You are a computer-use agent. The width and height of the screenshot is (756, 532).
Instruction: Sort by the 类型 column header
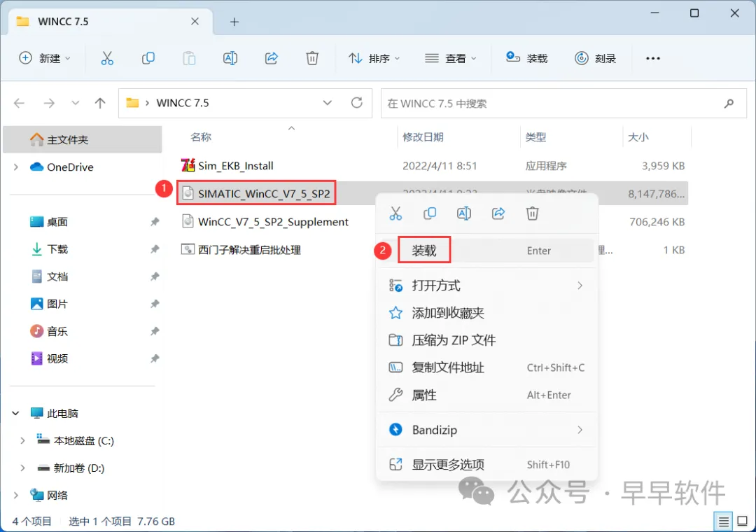pos(535,137)
